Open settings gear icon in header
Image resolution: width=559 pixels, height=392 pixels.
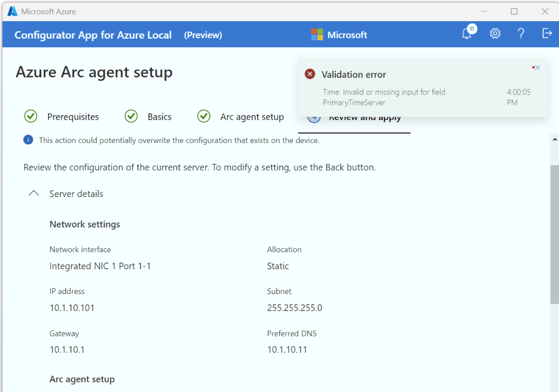click(495, 34)
